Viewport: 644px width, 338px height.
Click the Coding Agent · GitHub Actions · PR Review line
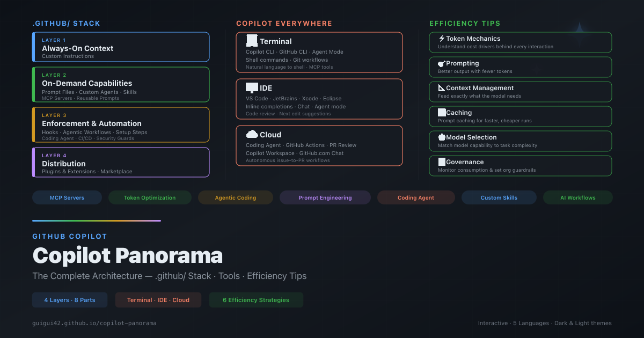(301, 145)
